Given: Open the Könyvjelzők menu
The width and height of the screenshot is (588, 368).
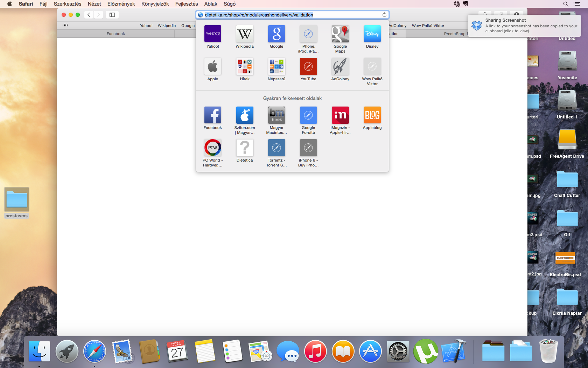Looking at the screenshot, I should [x=155, y=4].
